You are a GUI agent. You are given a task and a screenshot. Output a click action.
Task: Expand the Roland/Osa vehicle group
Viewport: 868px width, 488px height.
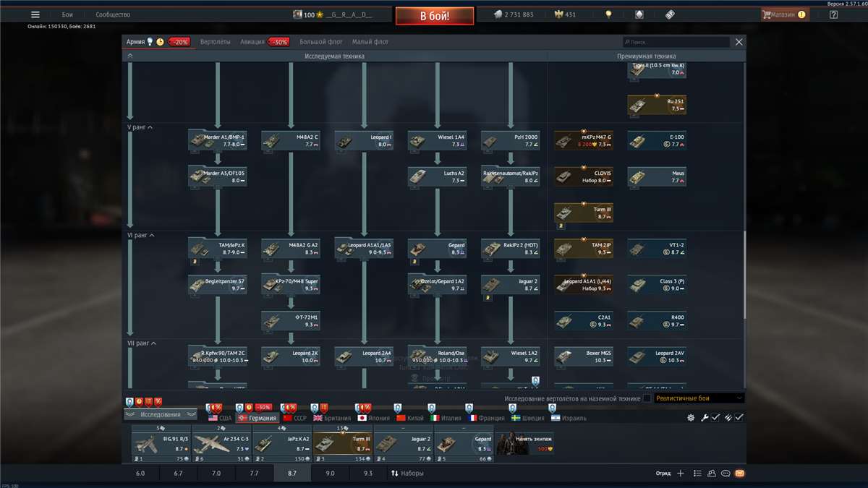[x=437, y=356]
